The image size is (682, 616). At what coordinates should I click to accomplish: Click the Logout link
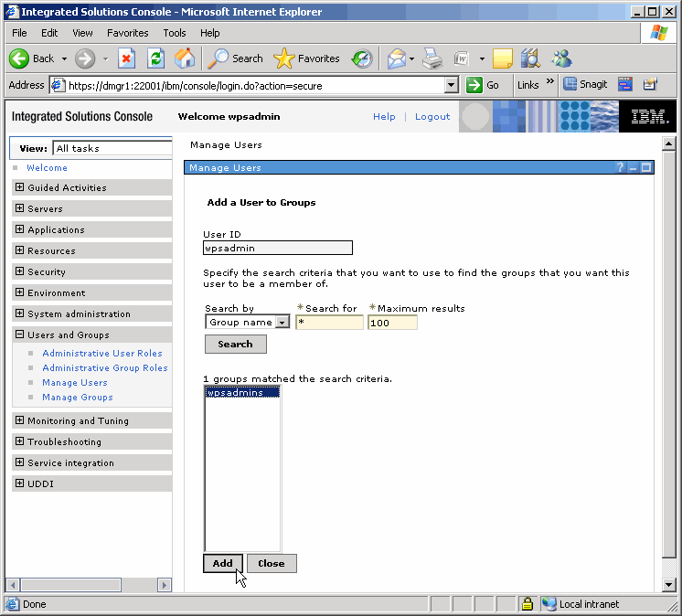pos(432,117)
